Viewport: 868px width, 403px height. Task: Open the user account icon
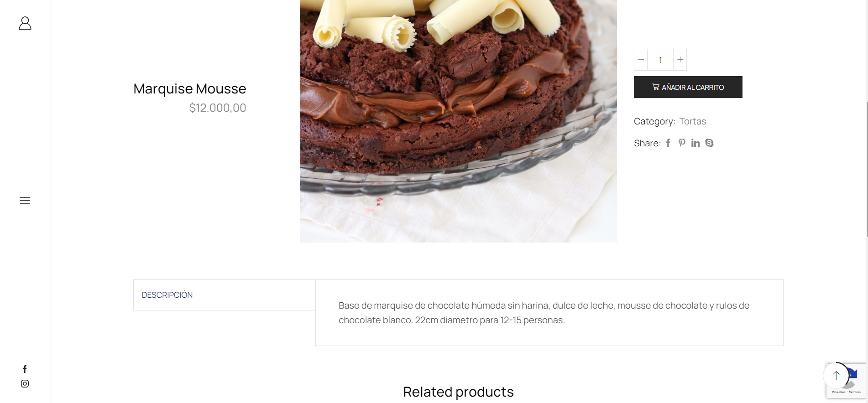pyautogui.click(x=25, y=23)
